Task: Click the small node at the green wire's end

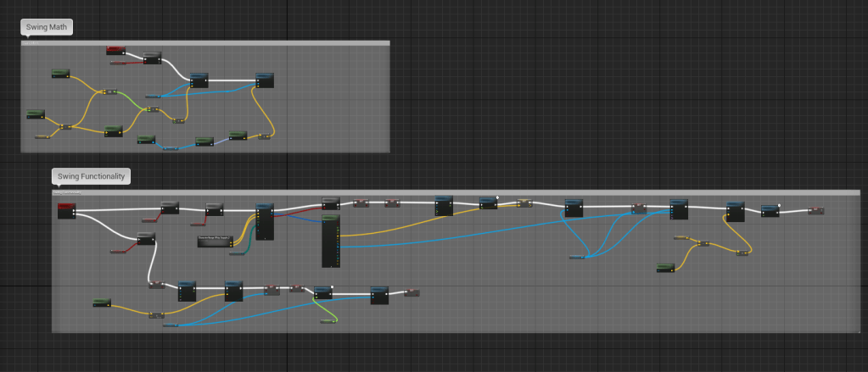Action: click(326, 323)
